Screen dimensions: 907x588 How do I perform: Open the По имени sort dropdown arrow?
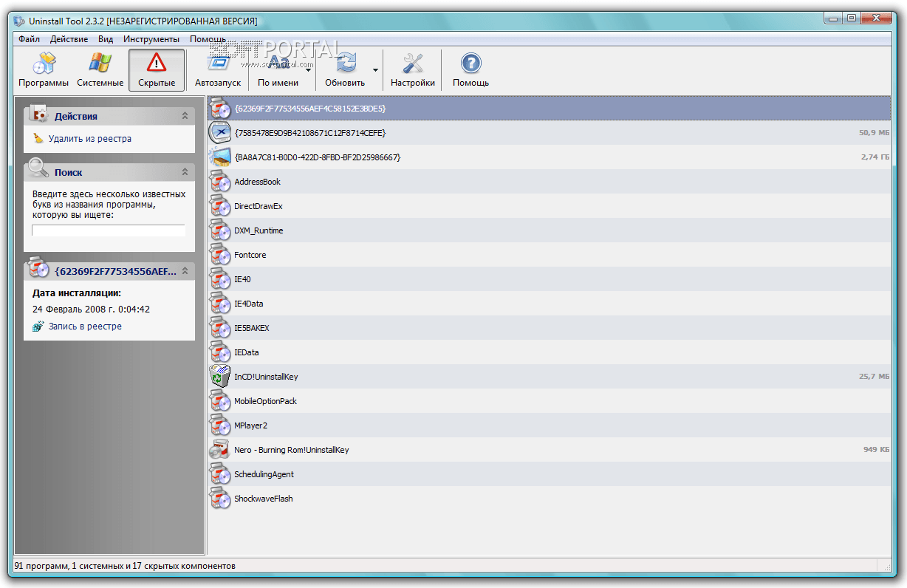tap(309, 70)
